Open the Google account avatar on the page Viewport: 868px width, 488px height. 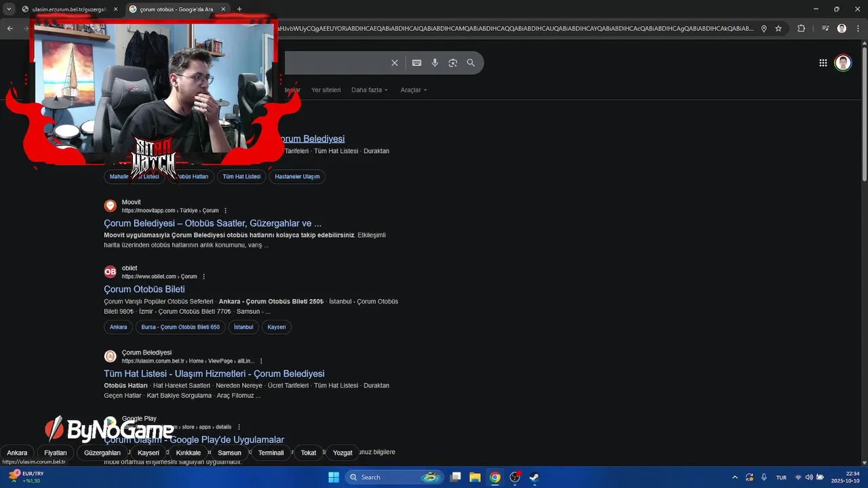click(x=843, y=63)
